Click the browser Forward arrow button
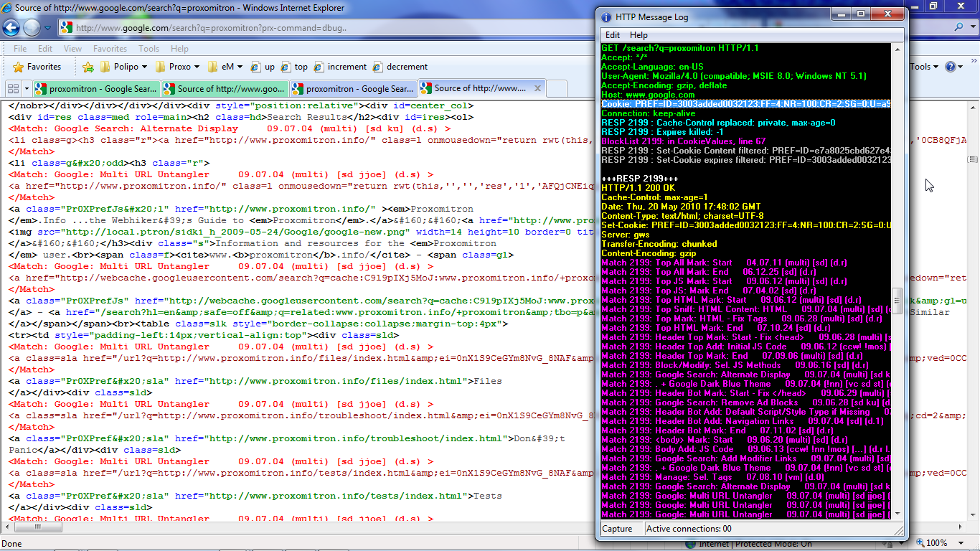 point(32,28)
